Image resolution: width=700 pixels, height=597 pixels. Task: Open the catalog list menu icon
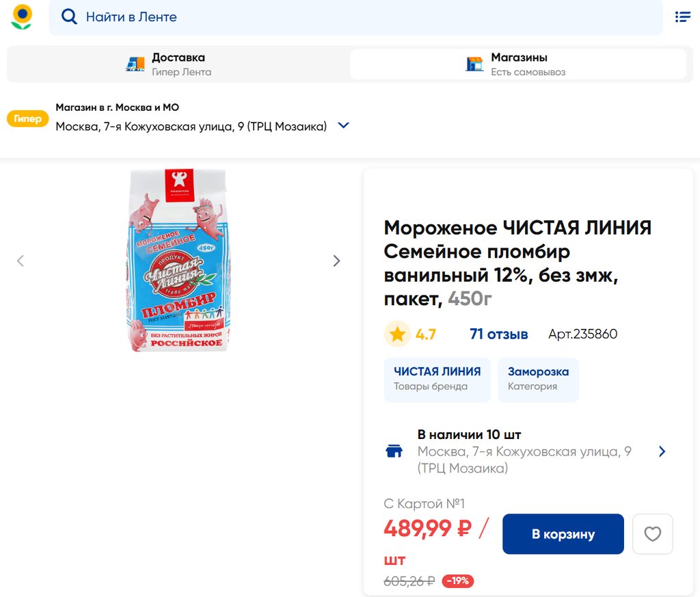(682, 17)
